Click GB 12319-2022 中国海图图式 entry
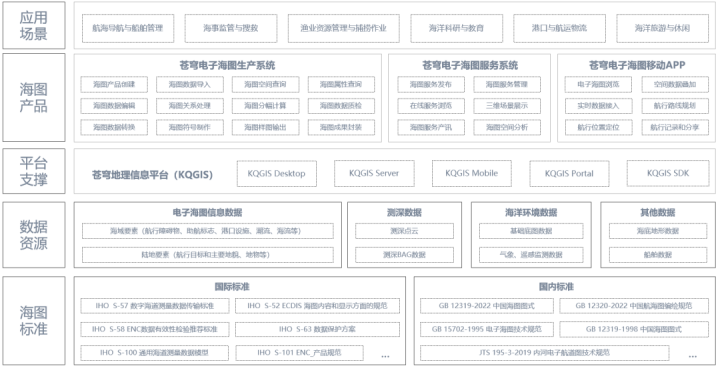The image size is (720, 368). click(487, 306)
